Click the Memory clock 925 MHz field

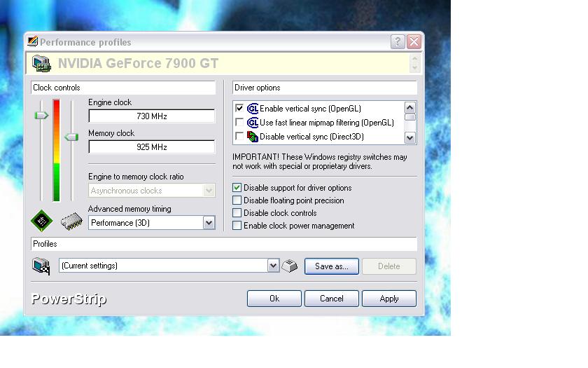(x=152, y=146)
